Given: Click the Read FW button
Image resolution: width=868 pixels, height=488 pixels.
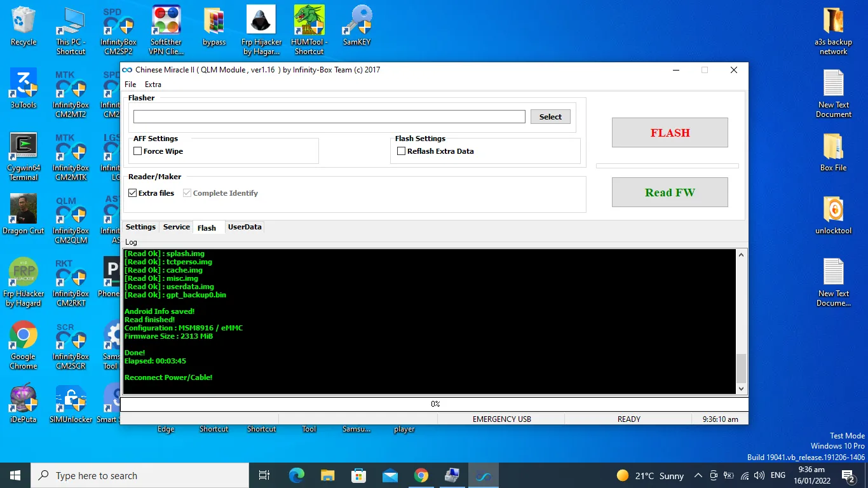Looking at the screenshot, I should click(x=670, y=193).
